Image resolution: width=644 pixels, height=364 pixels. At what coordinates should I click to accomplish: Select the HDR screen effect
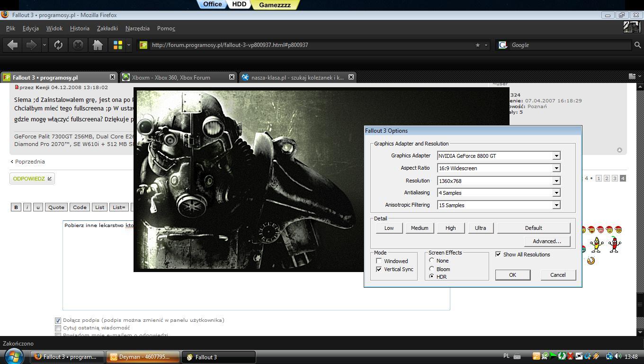(431, 276)
